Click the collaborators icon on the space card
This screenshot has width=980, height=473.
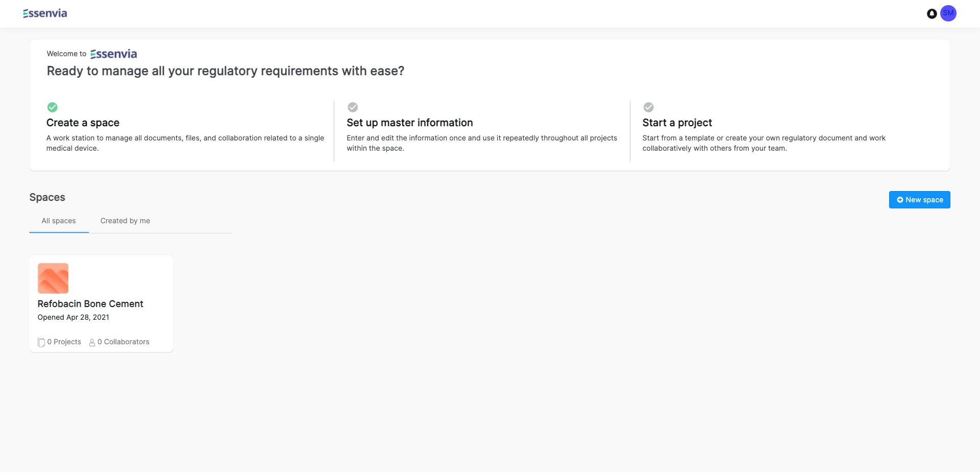click(92, 342)
